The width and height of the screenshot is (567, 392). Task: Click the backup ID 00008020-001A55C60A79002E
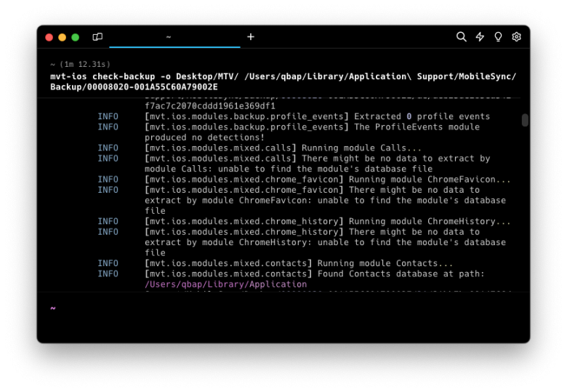pos(152,87)
